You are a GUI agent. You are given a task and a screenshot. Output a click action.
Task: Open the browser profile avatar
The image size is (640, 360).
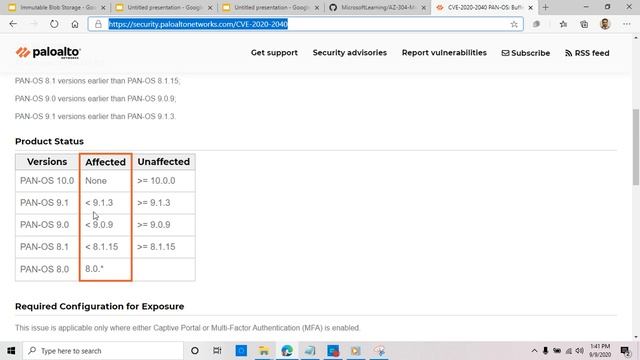coord(605,24)
